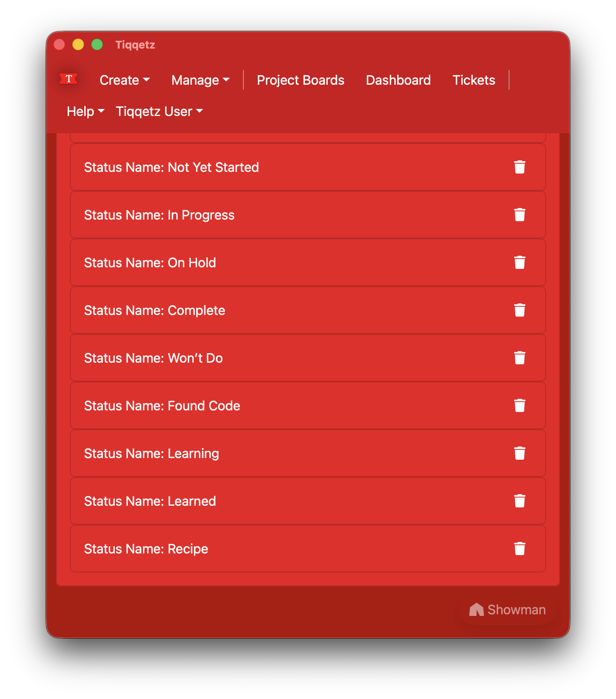616x699 pixels.
Task: Delete the In Progress status
Action: point(519,215)
